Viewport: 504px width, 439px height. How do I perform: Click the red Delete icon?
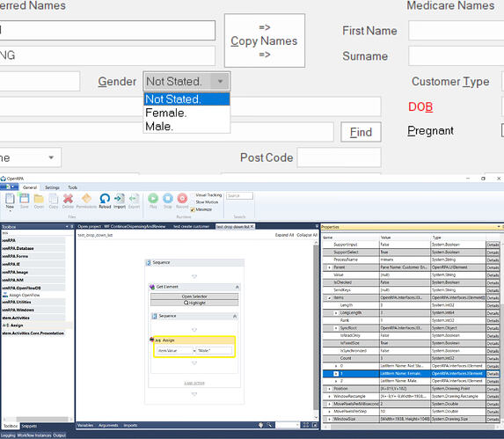(68, 199)
